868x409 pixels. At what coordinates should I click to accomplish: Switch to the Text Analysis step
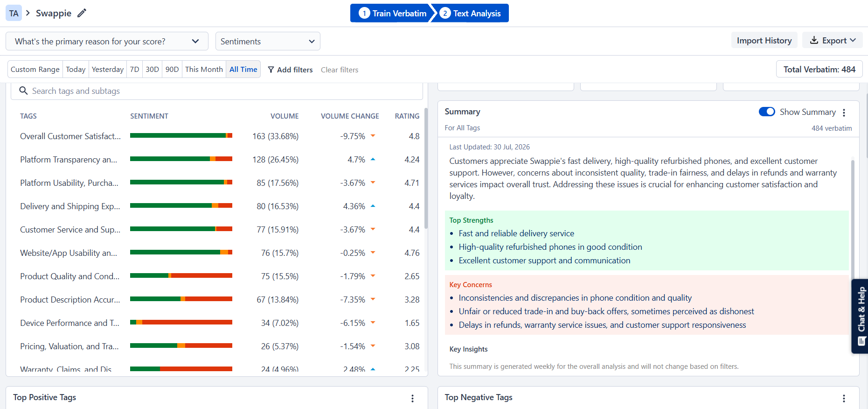click(471, 13)
